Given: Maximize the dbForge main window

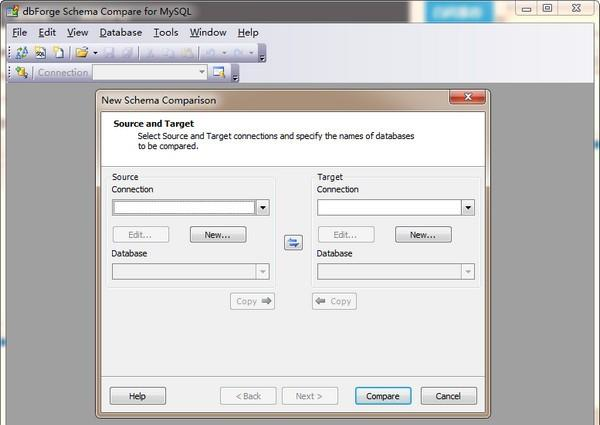Looking at the screenshot, I should coord(547,8).
